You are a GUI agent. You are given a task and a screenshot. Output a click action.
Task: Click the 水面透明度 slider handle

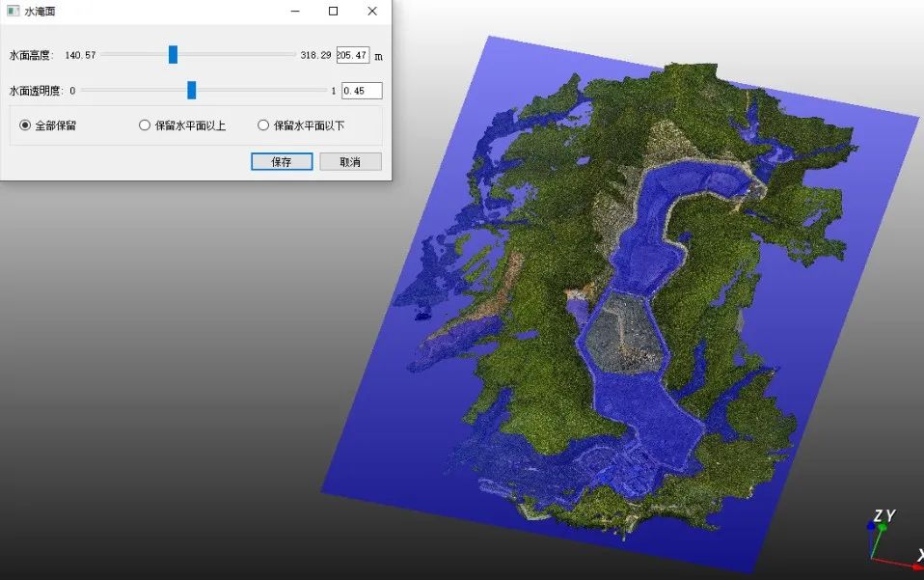point(191,90)
